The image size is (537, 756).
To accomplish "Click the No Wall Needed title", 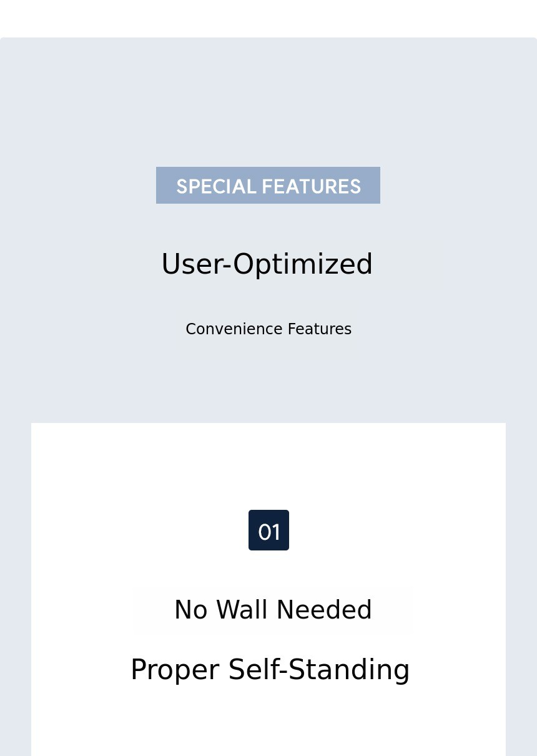I will point(273,610).
